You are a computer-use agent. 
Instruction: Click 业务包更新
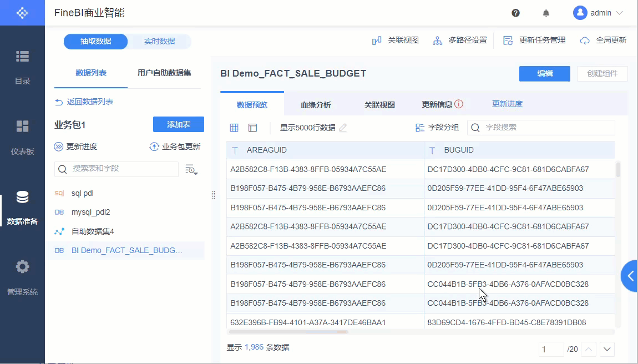click(x=175, y=146)
